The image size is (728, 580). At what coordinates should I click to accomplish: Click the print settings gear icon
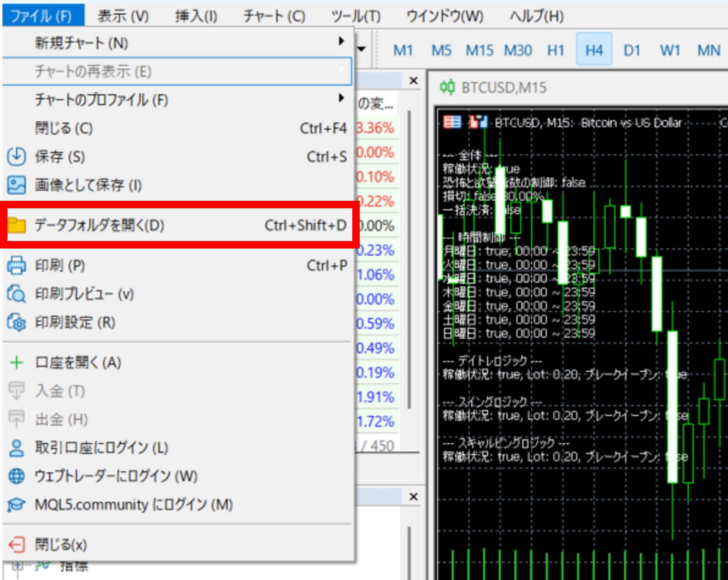click(x=16, y=323)
